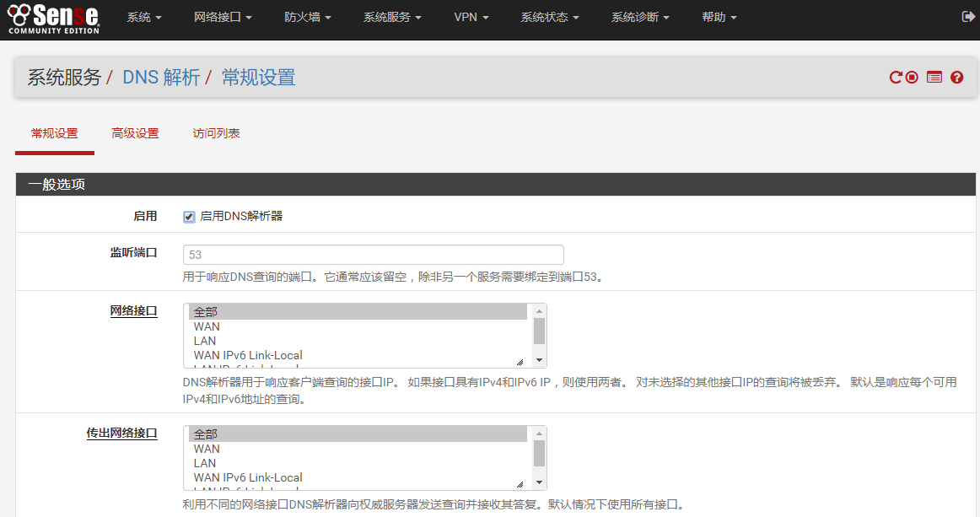Select WAN in the 传出网络接口 list
The image size is (980, 517).
[x=207, y=449]
